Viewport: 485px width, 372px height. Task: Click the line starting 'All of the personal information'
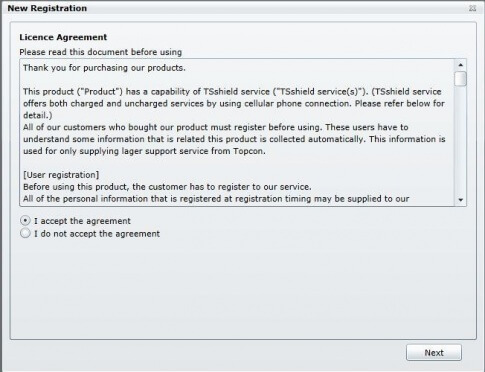pyautogui.click(x=216, y=199)
